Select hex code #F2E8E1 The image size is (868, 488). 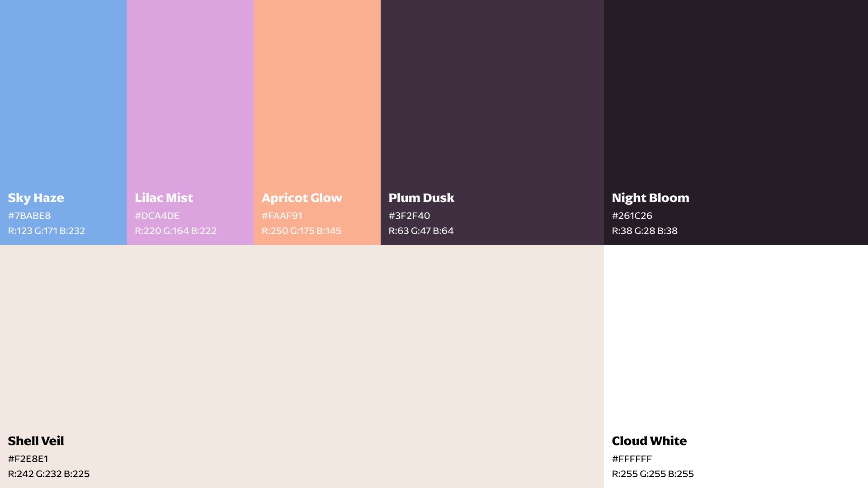point(28,459)
